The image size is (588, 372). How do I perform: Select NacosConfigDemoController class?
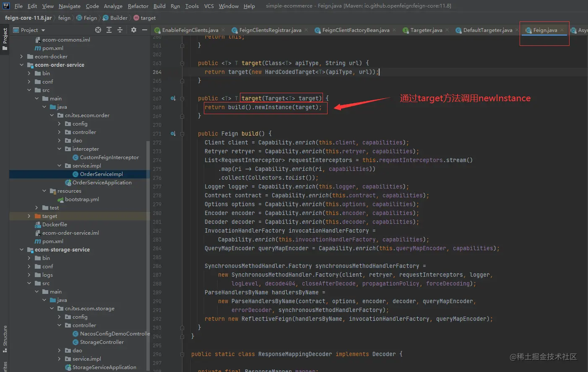(x=114, y=334)
